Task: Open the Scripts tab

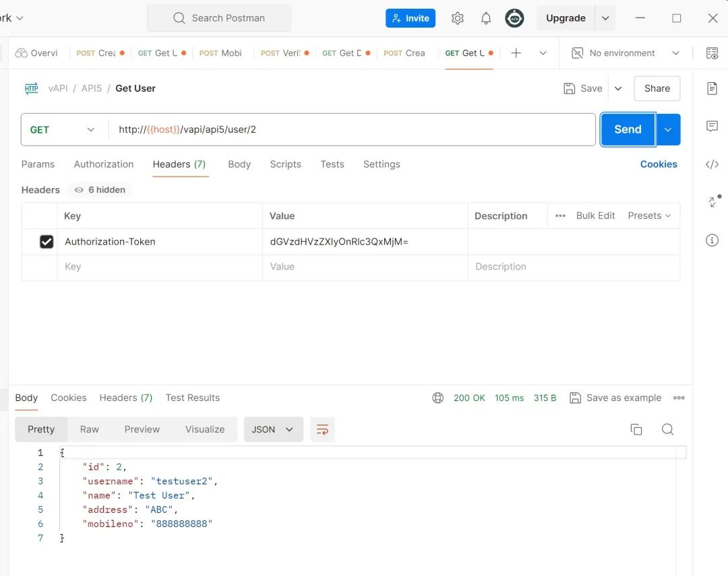Action: pyautogui.click(x=286, y=164)
